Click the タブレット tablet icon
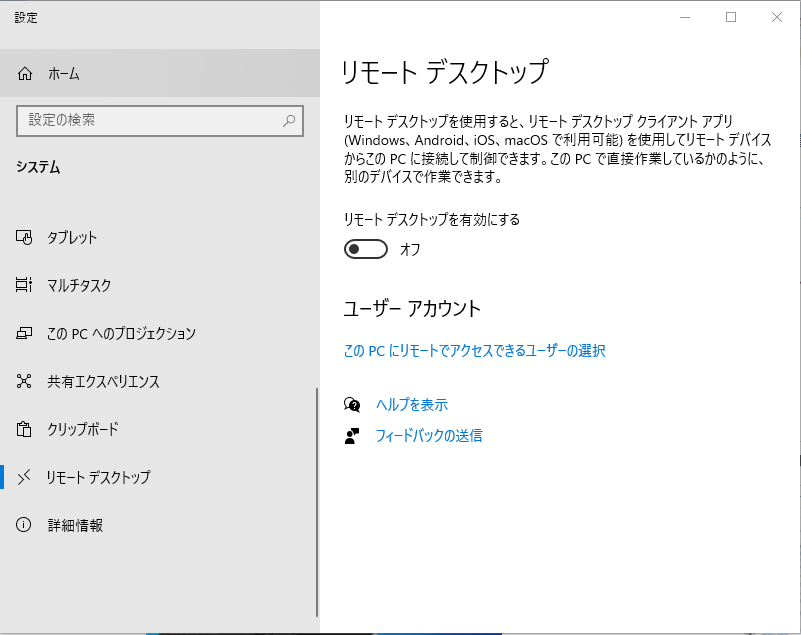801x635 pixels. pyautogui.click(x=24, y=238)
